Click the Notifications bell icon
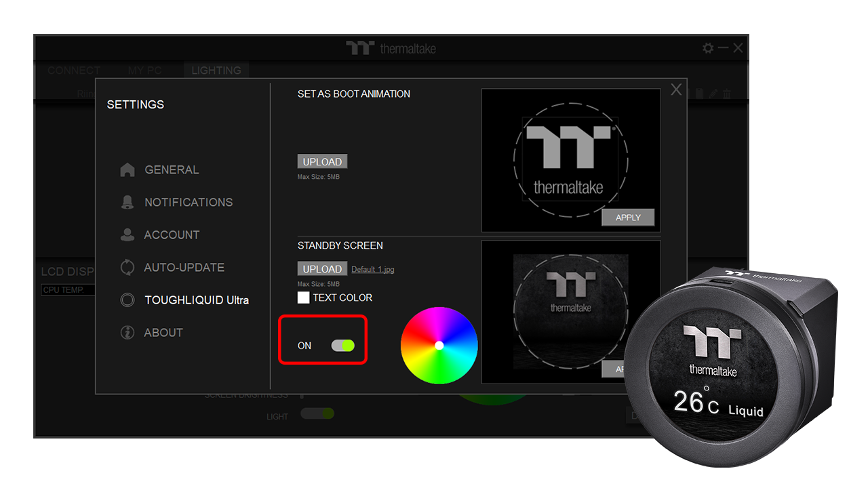The image size is (868, 488). coord(127,202)
